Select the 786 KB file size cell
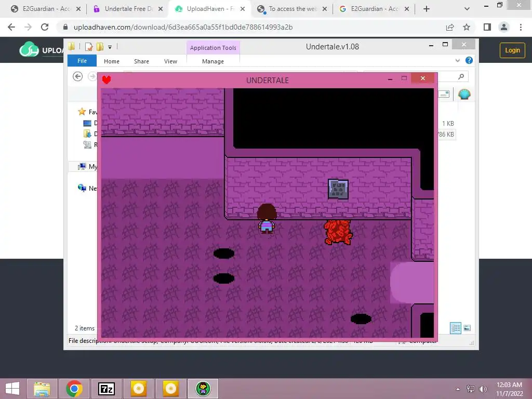This screenshot has height=399, width=532. click(x=446, y=135)
